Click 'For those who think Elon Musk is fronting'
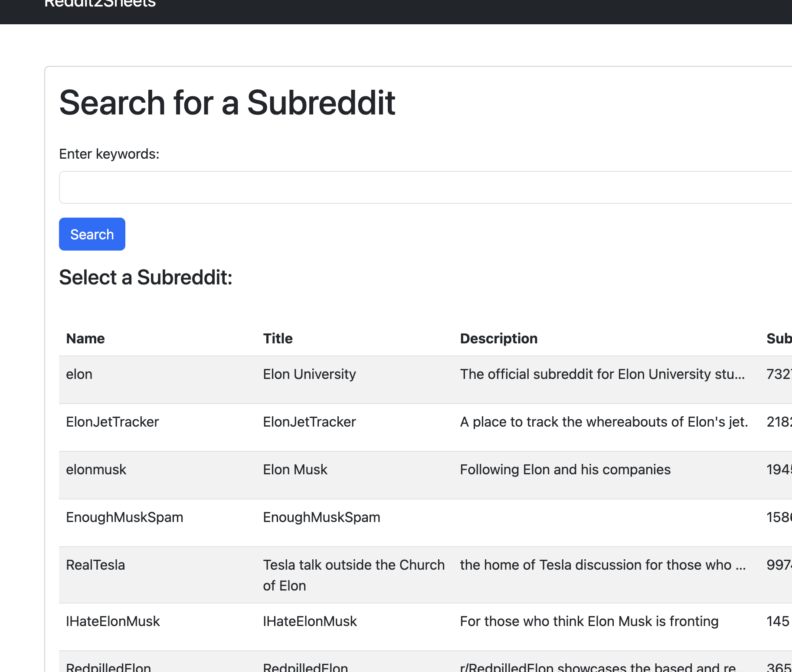 589,621
